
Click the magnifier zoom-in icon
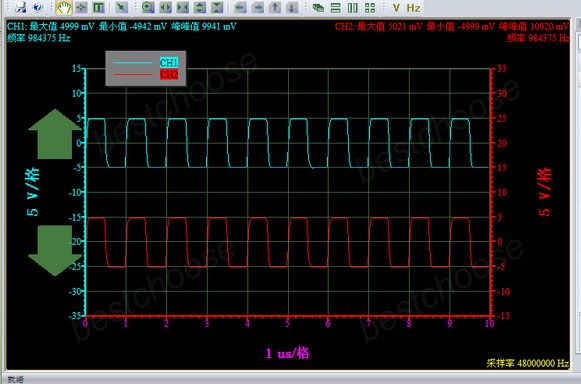(148, 7)
